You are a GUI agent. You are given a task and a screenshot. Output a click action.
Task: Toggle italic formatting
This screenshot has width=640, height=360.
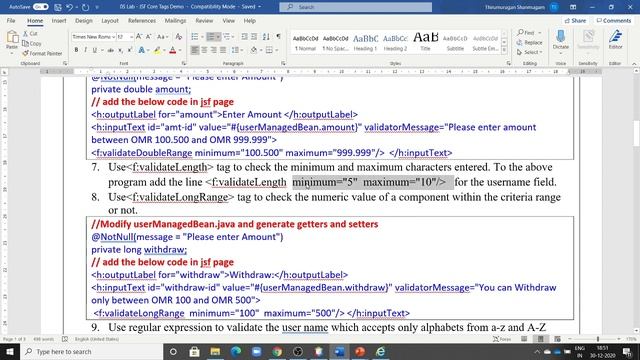pos(85,50)
